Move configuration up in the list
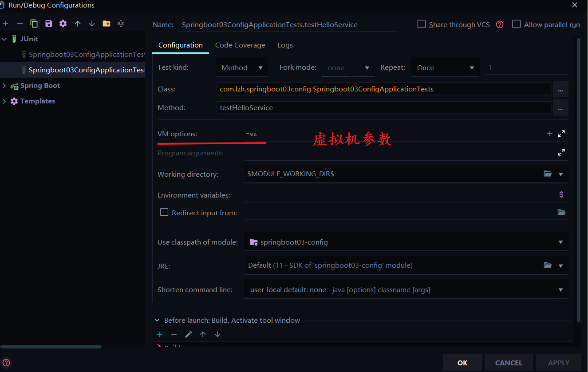 (x=78, y=24)
